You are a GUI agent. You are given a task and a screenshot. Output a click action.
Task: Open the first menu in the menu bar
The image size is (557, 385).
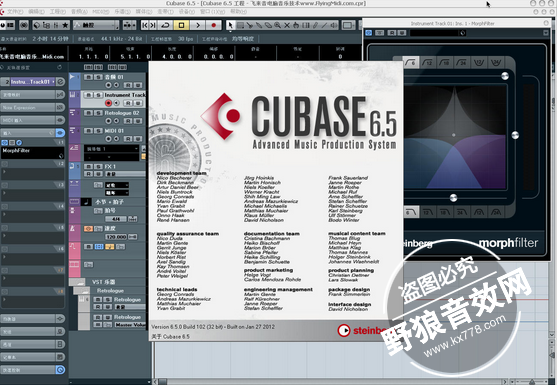click(15, 12)
